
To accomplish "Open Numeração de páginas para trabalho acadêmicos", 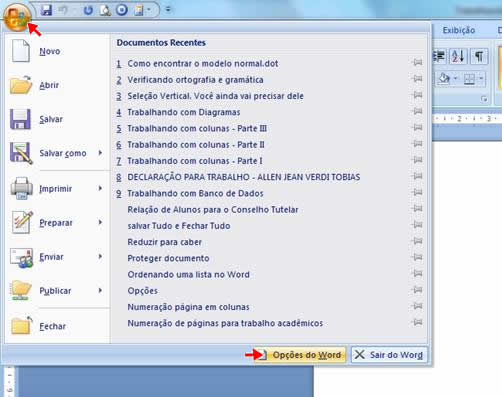I will click(225, 323).
